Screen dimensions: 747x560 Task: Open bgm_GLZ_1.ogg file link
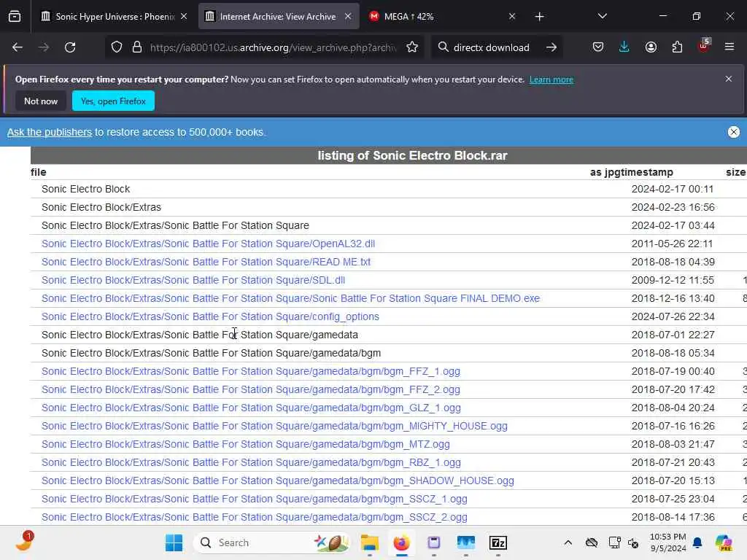[251, 408]
